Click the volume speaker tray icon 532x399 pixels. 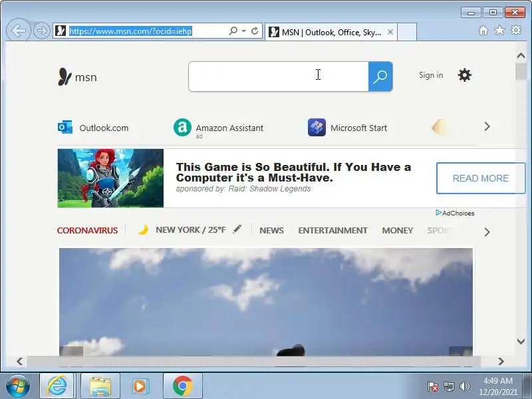tap(464, 386)
